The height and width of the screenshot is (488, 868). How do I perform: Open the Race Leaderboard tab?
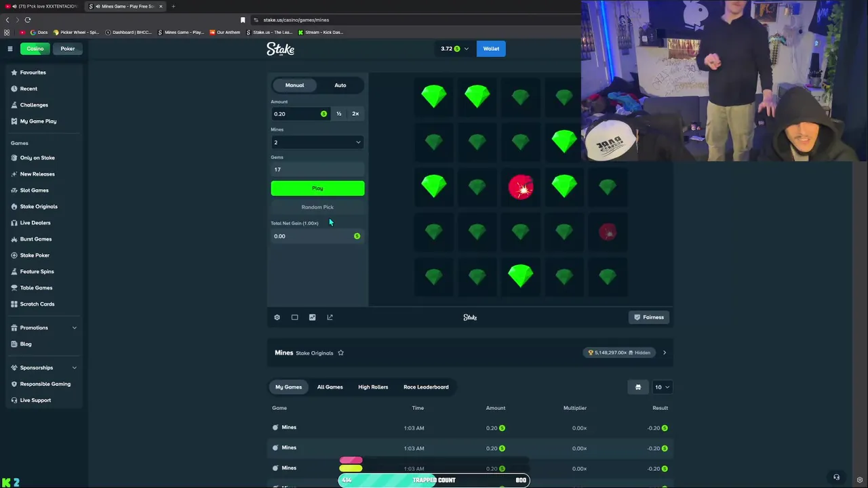(426, 387)
